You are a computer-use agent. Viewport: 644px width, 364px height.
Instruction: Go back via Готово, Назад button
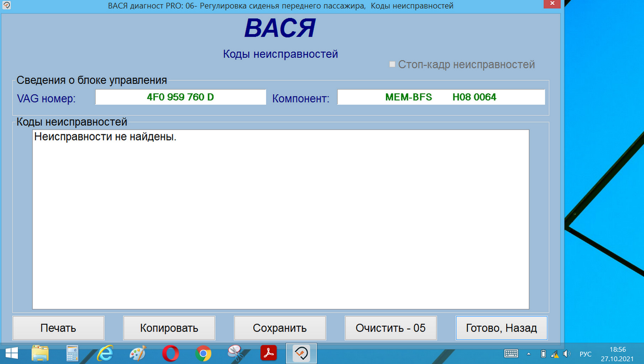coord(501,328)
